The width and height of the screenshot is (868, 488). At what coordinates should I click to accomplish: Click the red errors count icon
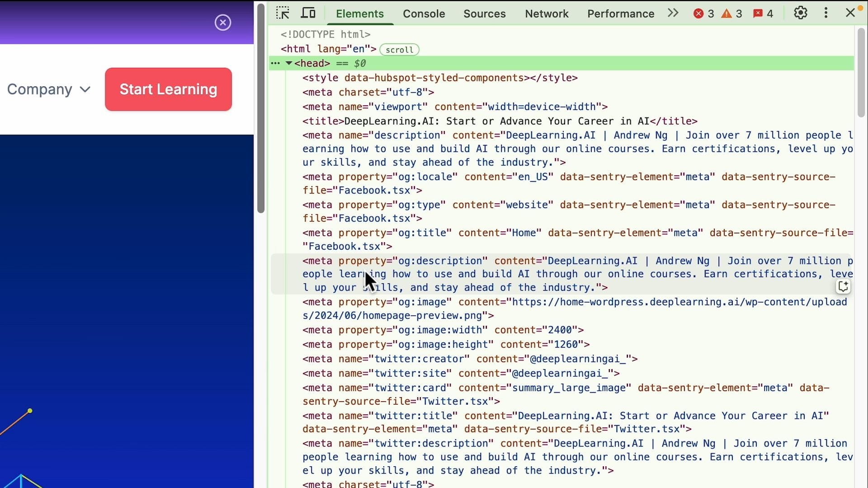[703, 14]
